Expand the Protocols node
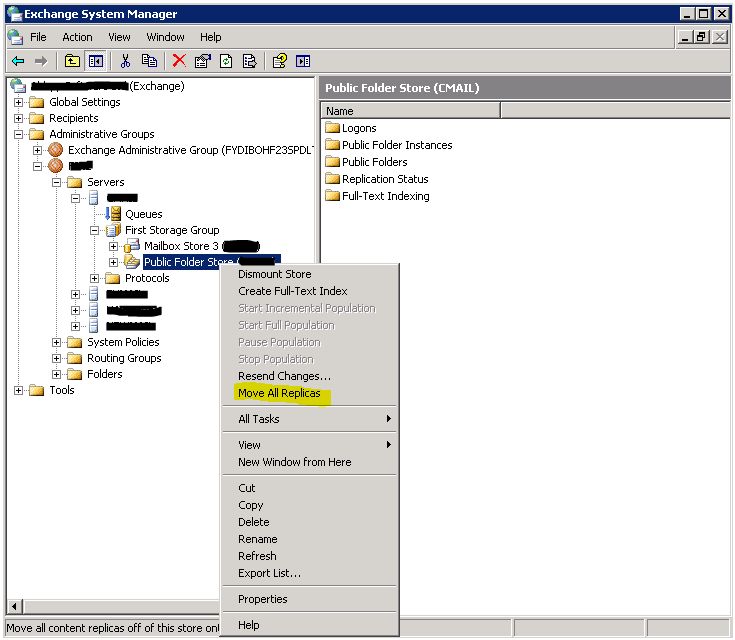The width and height of the screenshot is (735, 640). pyautogui.click(x=94, y=278)
